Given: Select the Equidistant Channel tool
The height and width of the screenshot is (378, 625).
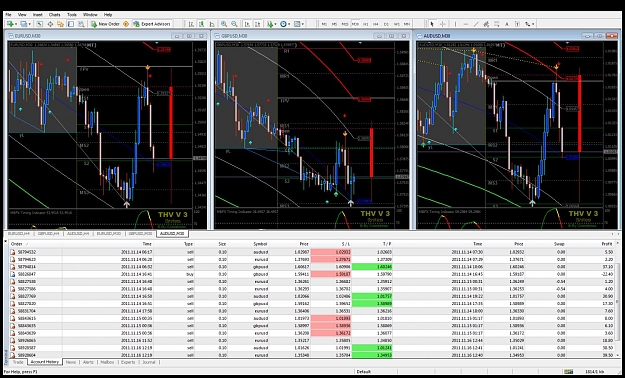Looking at the screenshot, I should (x=486, y=24).
